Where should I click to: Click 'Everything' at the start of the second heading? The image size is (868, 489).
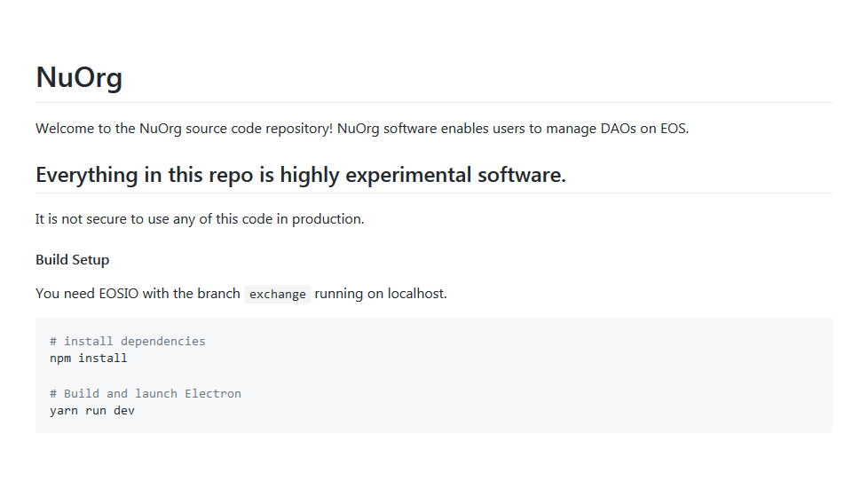[87, 176]
